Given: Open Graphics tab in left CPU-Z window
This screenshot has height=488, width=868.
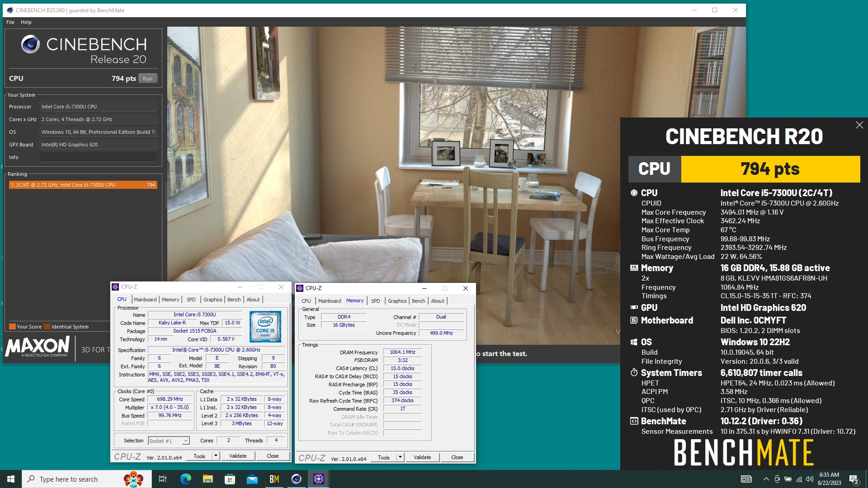Looking at the screenshot, I should 212,300.
